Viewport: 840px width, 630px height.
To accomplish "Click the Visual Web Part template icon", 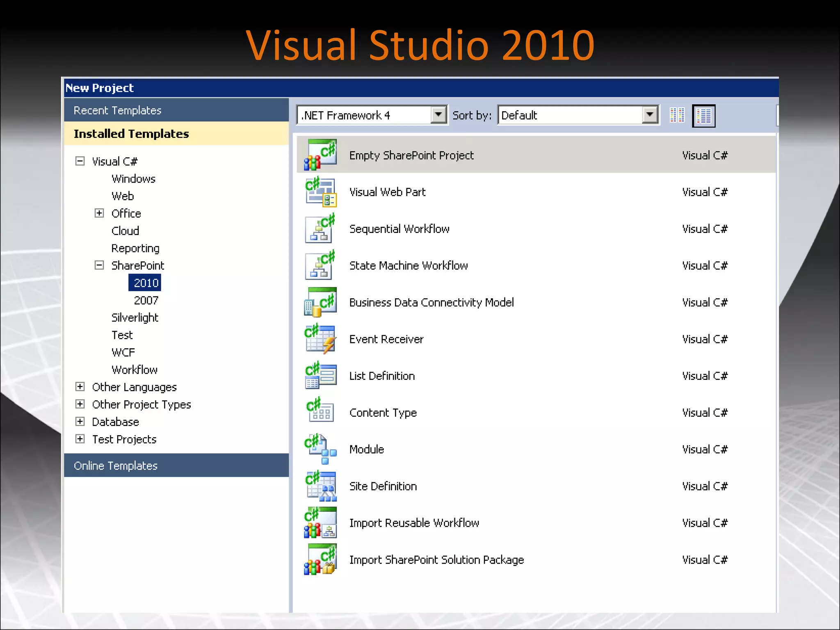I will (x=320, y=192).
